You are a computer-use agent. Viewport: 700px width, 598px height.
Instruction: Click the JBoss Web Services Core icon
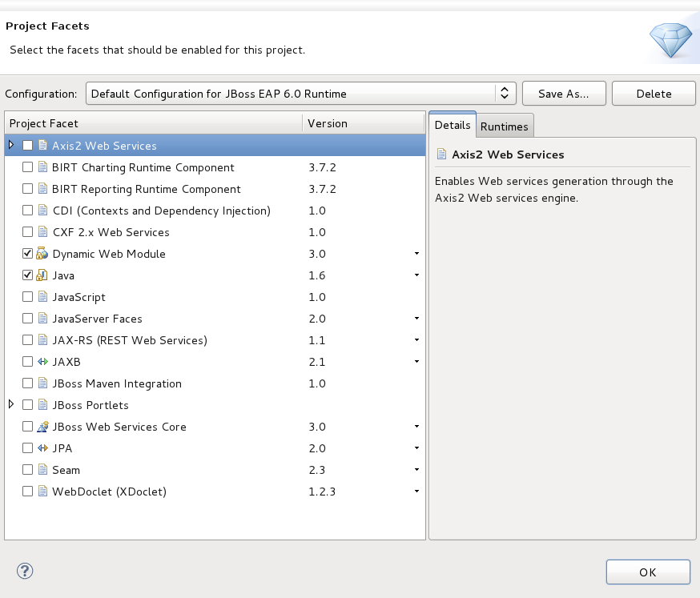pyautogui.click(x=42, y=427)
